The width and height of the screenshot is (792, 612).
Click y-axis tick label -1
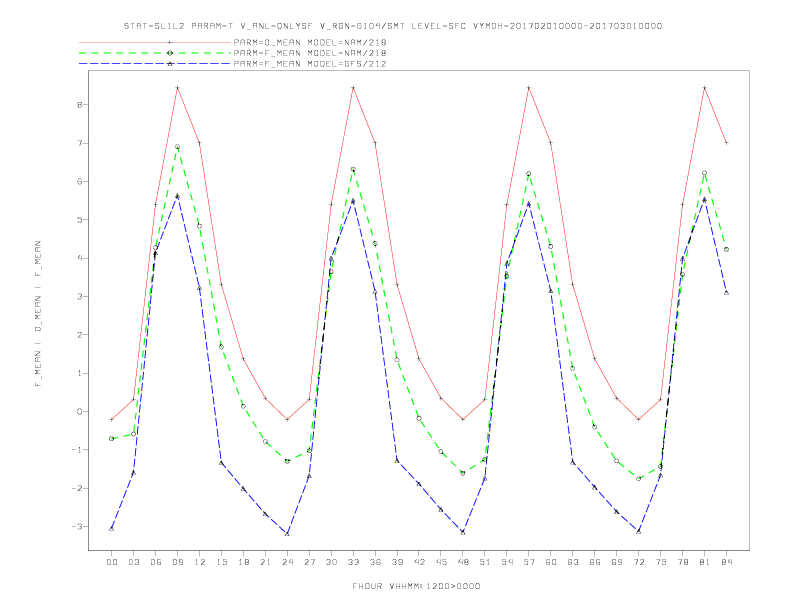tap(77, 450)
